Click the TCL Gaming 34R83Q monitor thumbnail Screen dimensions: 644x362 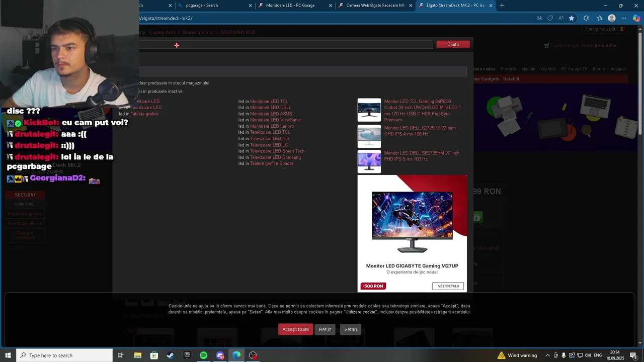coord(369,110)
